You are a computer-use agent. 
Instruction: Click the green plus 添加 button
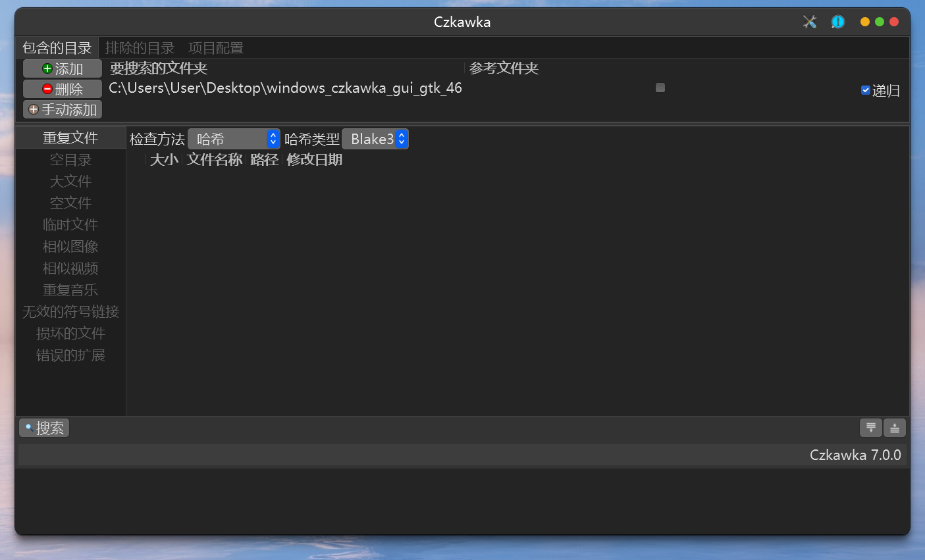[63, 68]
